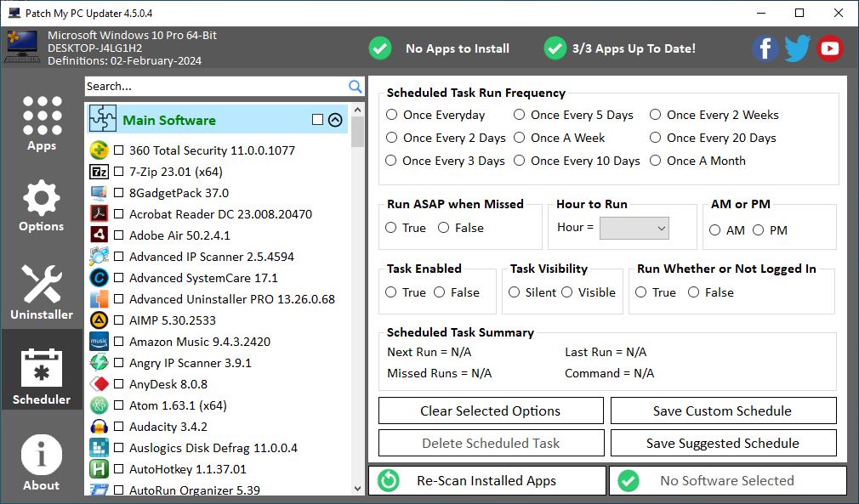Image resolution: width=859 pixels, height=504 pixels.
Task: Set Task Visibility to Silent
Action: click(x=514, y=292)
